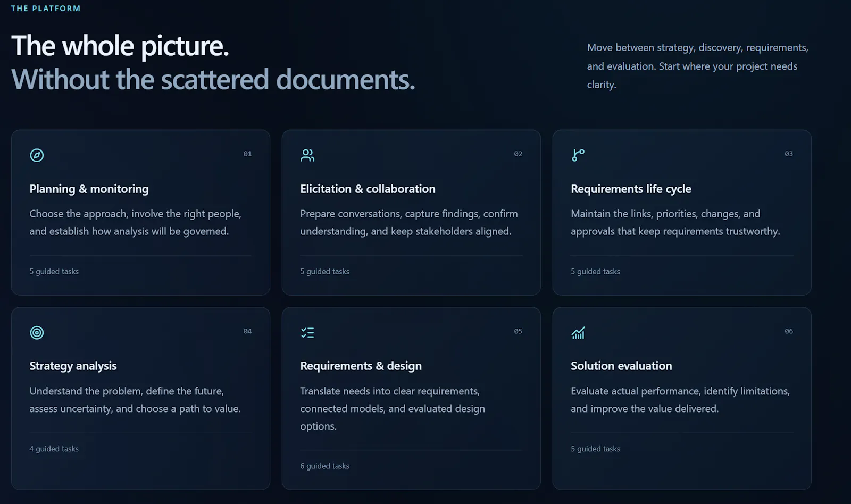Click 'Without the scattered documents.' headline
The height and width of the screenshot is (504, 851).
tap(213, 80)
